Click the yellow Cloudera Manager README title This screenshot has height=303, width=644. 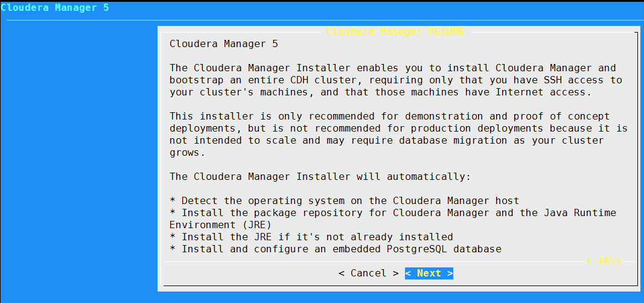point(395,31)
